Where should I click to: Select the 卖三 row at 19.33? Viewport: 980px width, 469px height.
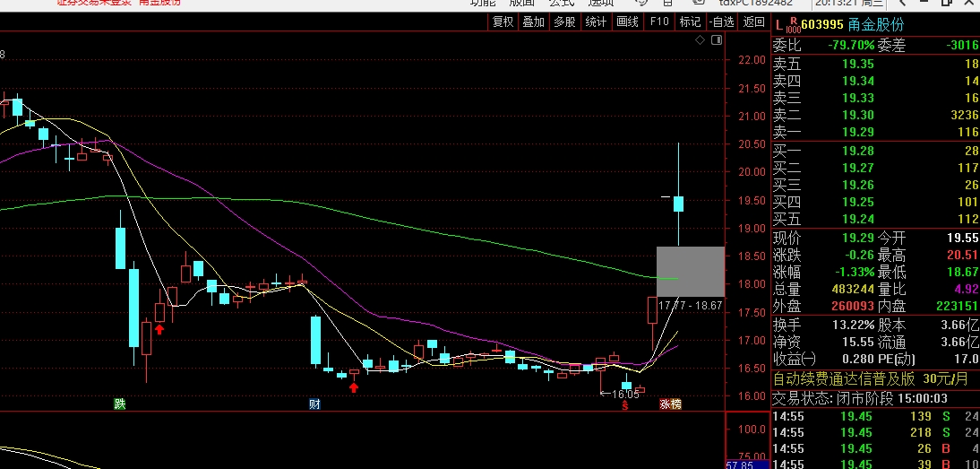[875, 98]
